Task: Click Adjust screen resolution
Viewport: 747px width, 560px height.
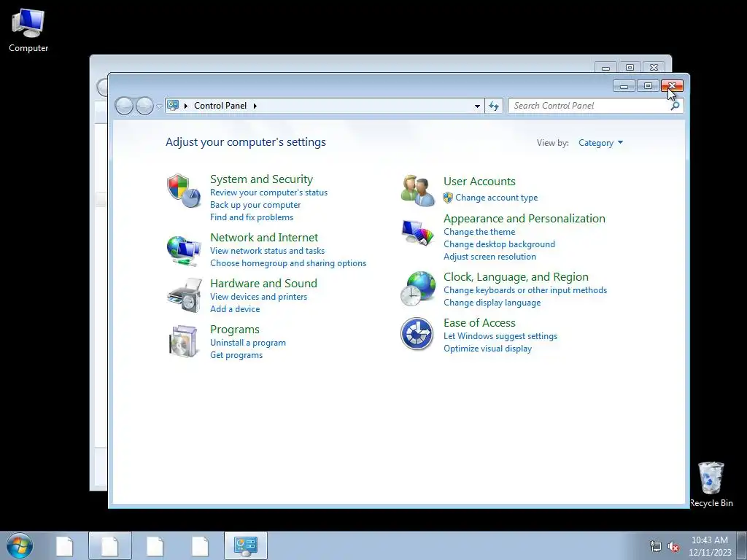Action: point(489,257)
